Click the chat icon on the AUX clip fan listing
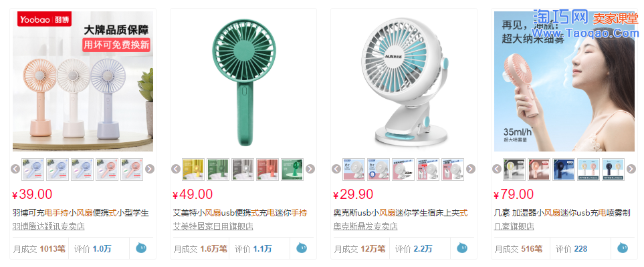This screenshot has height=267, width=644. [x=462, y=248]
